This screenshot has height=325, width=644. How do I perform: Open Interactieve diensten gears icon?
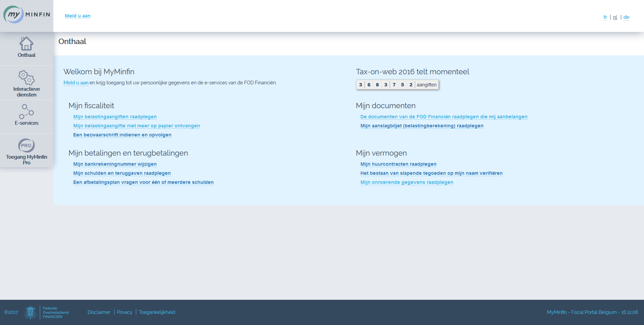[x=27, y=78]
